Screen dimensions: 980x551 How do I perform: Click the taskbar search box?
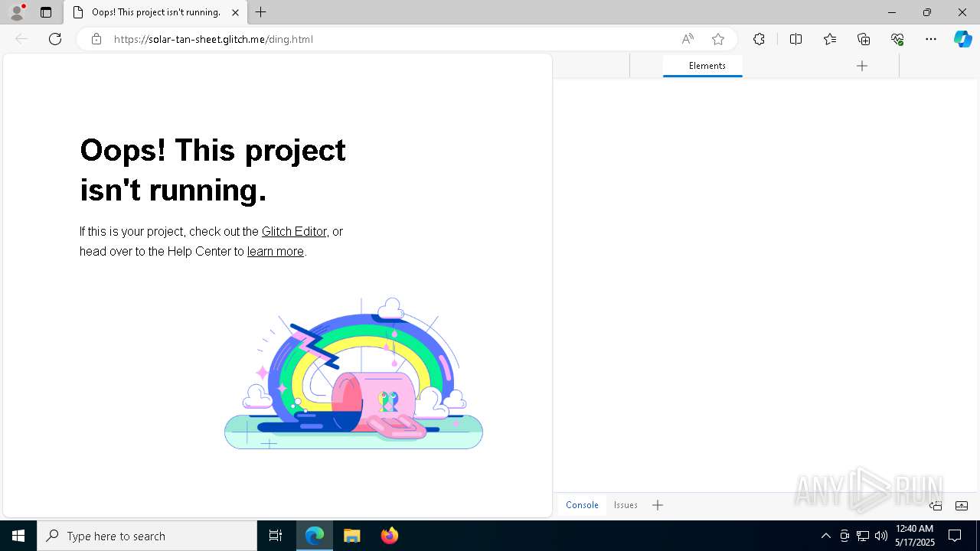pyautogui.click(x=147, y=536)
